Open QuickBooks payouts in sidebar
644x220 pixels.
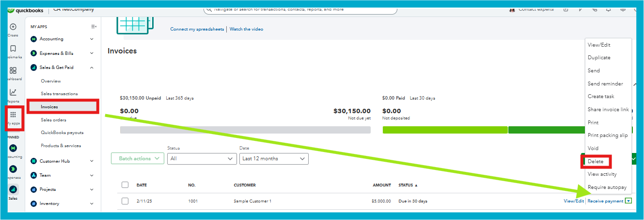point(62,133)
